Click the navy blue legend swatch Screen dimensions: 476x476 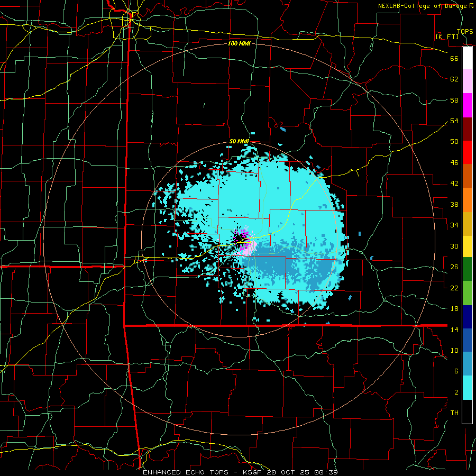coord(467,317)
